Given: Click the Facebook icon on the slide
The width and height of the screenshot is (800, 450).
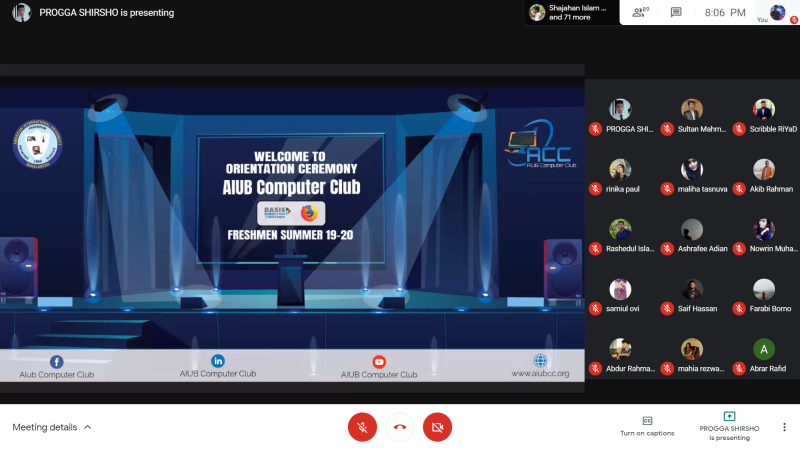Looking at the screenshot, I should tap(57, 362).
